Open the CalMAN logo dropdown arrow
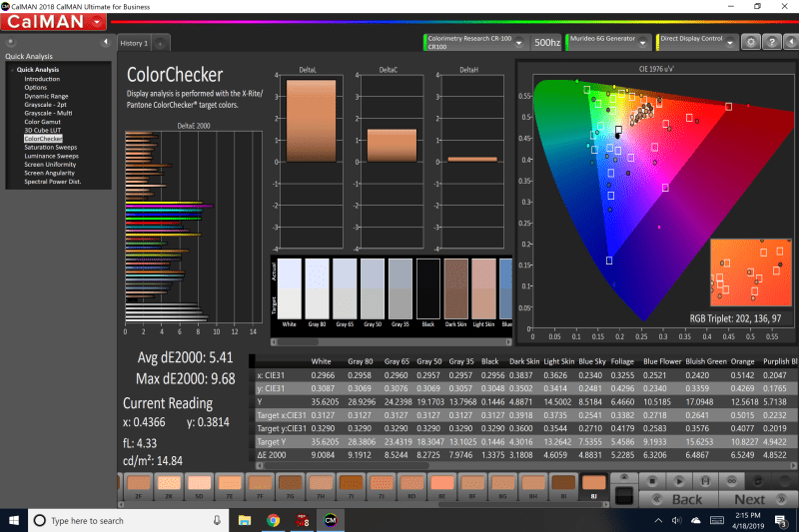This screenshot has width=799, height=532. [x=97, y=22]
